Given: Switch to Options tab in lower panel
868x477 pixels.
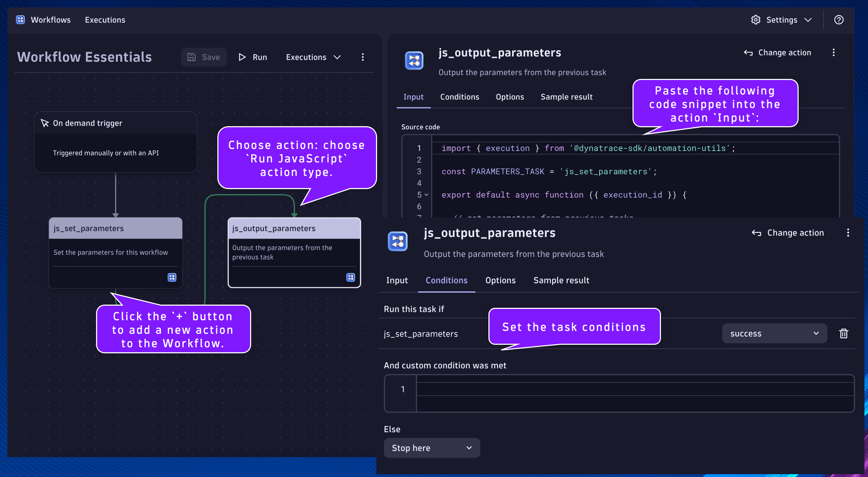Looking at the screenshot, I should pos(501,280).
